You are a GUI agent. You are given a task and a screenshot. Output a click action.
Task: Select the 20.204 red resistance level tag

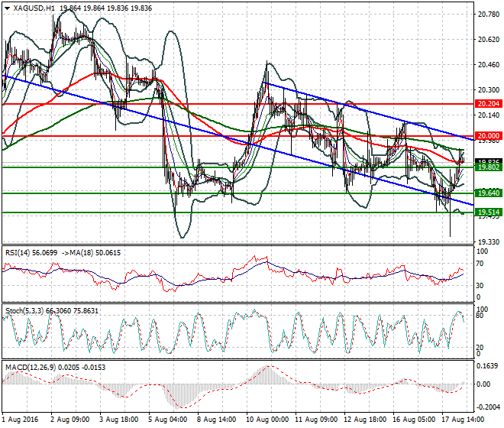point(487,103)
